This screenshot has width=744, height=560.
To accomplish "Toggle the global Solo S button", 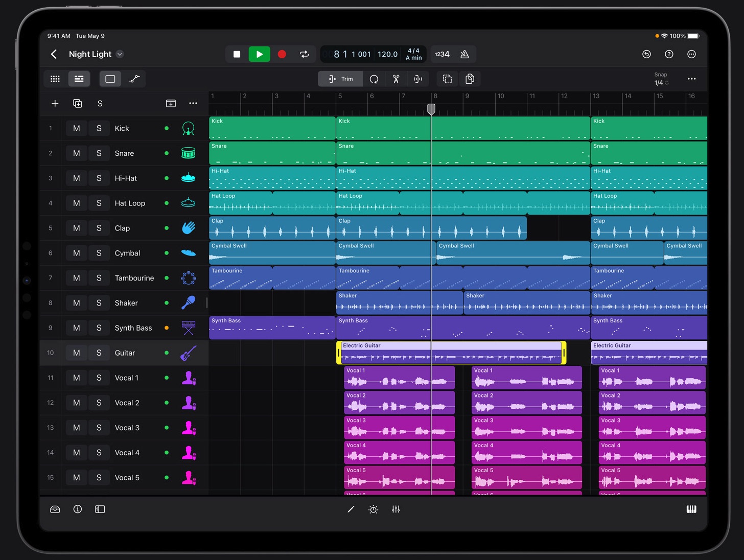I will (100, 103).
